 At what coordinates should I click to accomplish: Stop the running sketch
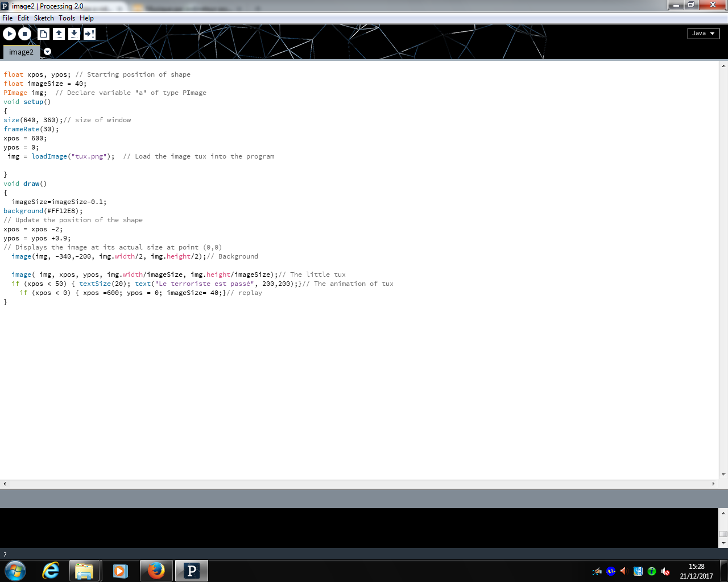point(24,34)
